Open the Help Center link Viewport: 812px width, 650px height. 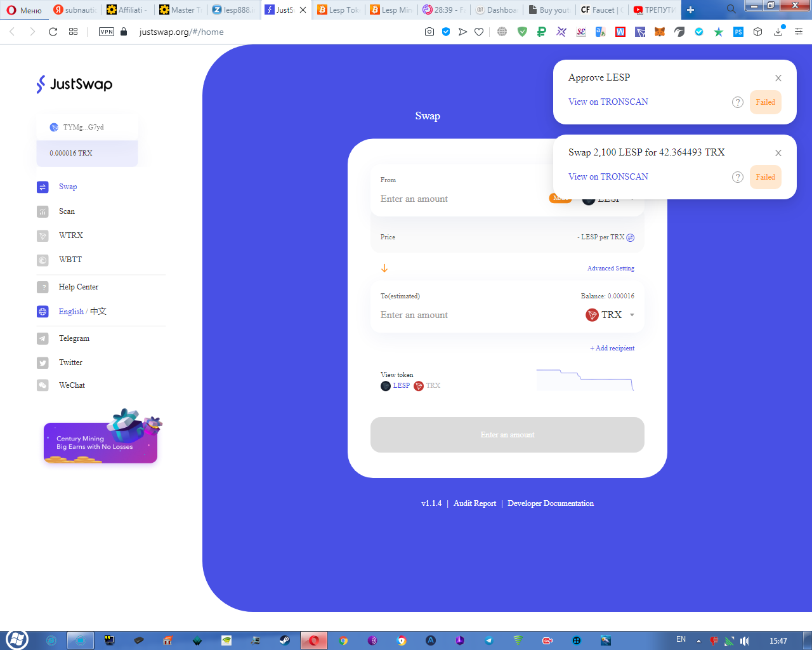coord(79,287)
